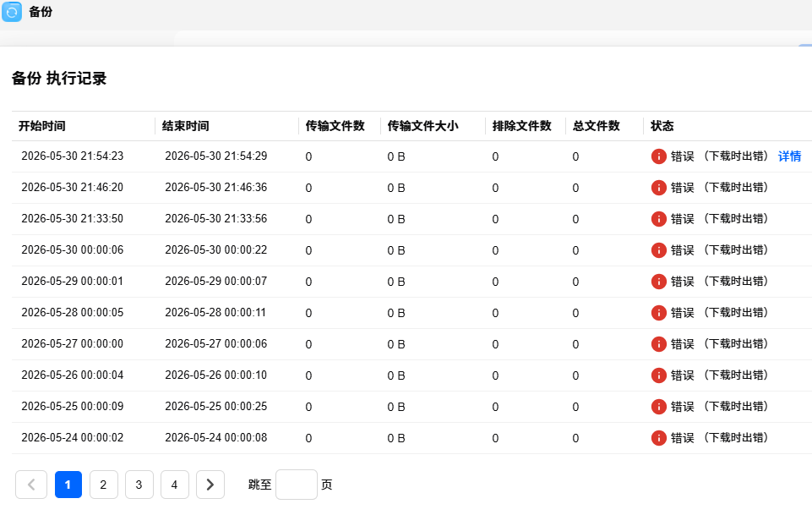
Task: Go to next page with right arrow
Action: (210, 485)
